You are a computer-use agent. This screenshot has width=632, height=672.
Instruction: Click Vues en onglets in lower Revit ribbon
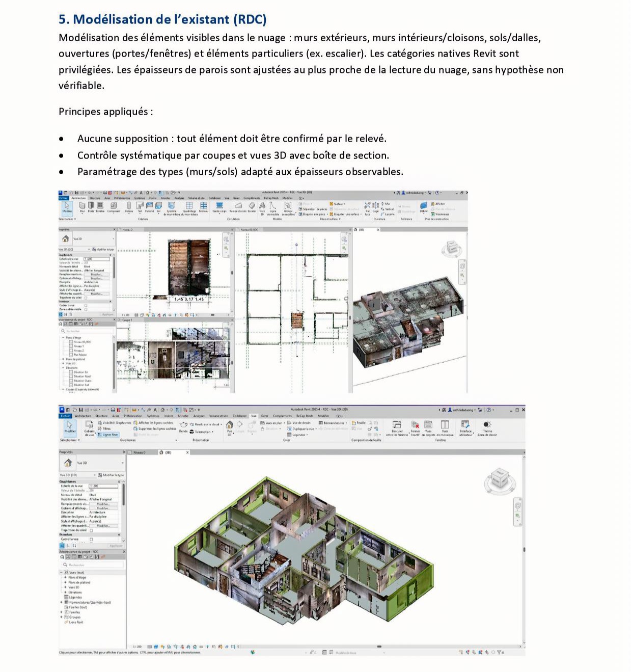point(428,428)
